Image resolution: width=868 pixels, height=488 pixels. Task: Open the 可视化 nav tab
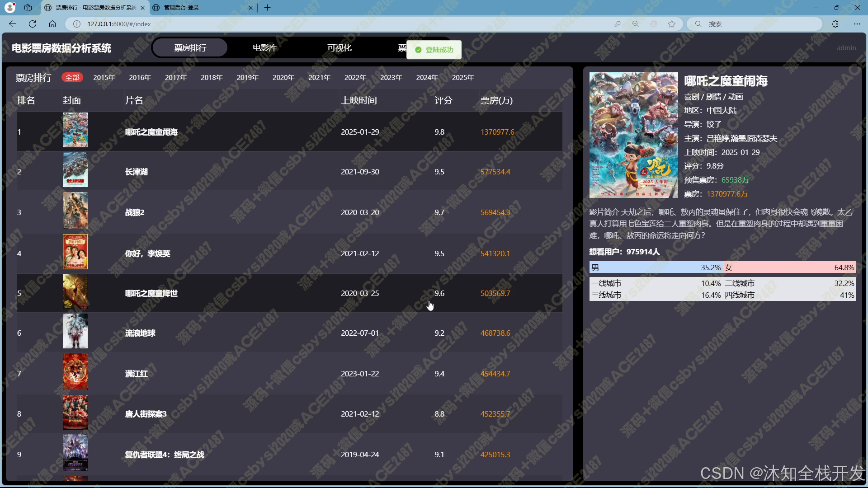coord(339,48)
